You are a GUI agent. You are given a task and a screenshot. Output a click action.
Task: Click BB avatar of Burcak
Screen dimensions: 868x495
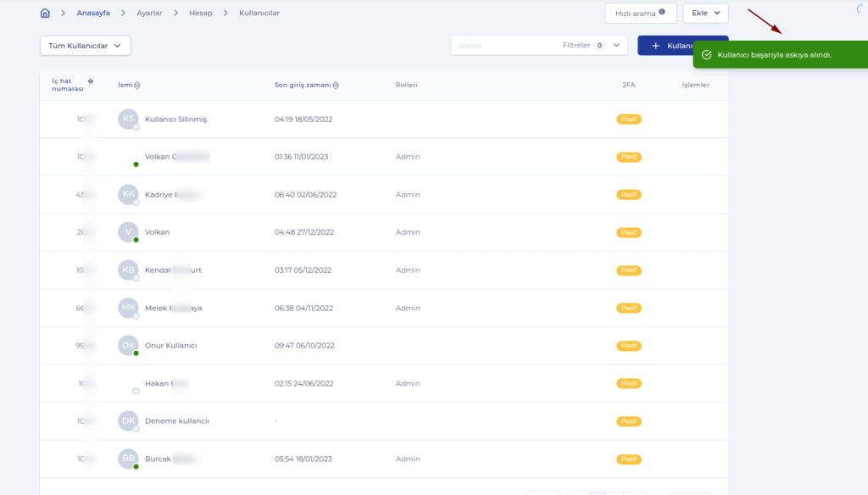(128, 459)
